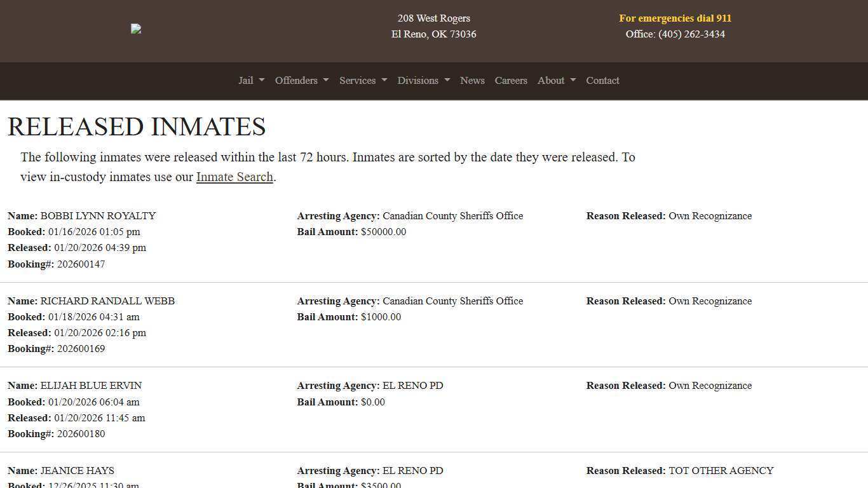Click the ELIJAH BLUE ERVIN name entry

(x=91, y=386)
